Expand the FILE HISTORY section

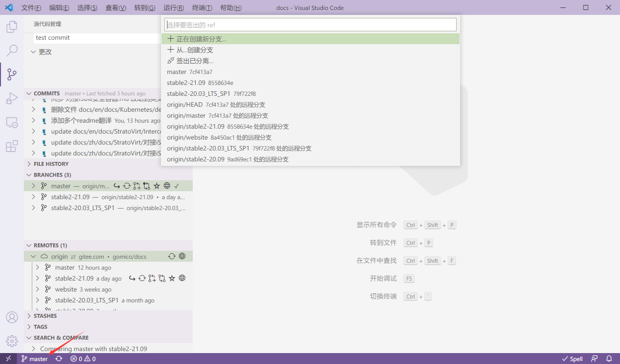coord(29,164)
